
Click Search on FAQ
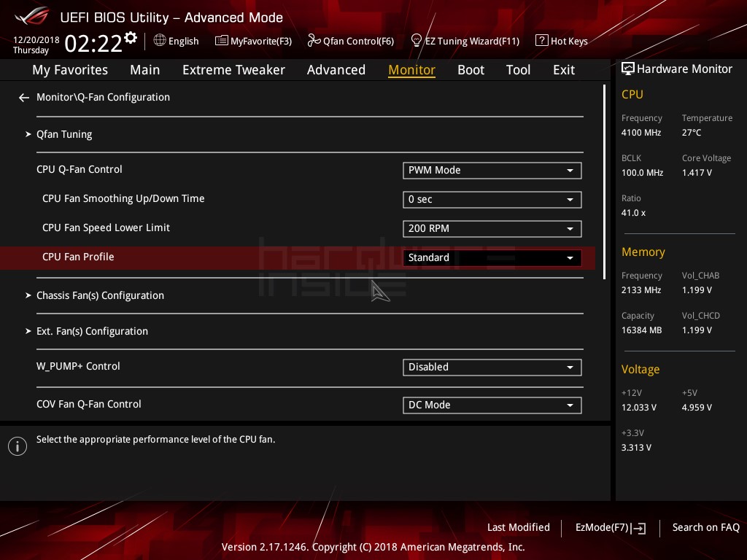tap(706, 528)
